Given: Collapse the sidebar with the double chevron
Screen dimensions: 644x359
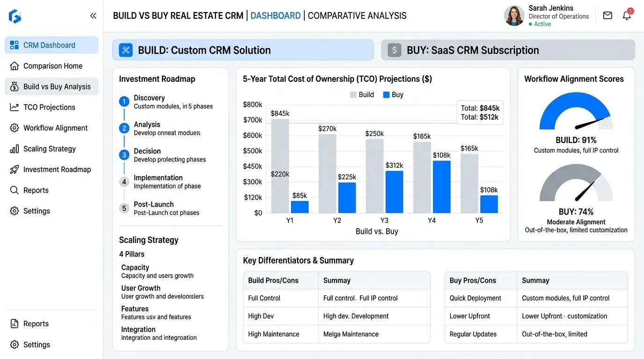Looking at the screenshot, I should tap(93, 16).
